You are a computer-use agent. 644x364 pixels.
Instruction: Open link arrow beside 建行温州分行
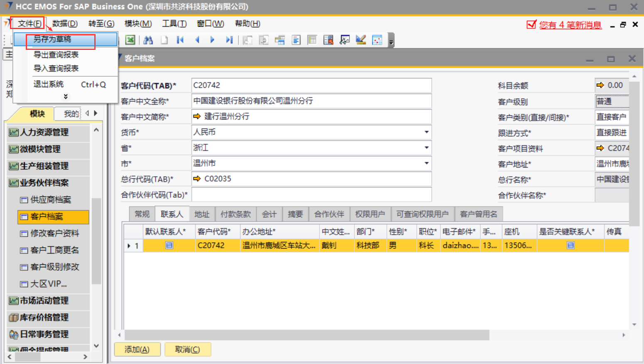point(197,116)
